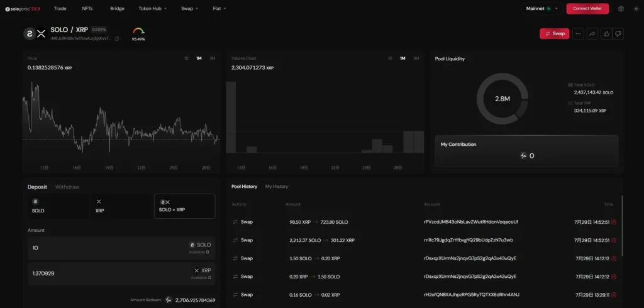Select the SOLO + XRP deposit option

pyautogui.click(x=184, y=206)
